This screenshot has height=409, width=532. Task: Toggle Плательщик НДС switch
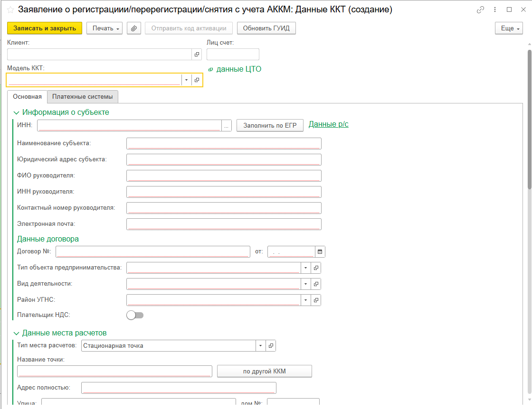click(x=135, y=315)
